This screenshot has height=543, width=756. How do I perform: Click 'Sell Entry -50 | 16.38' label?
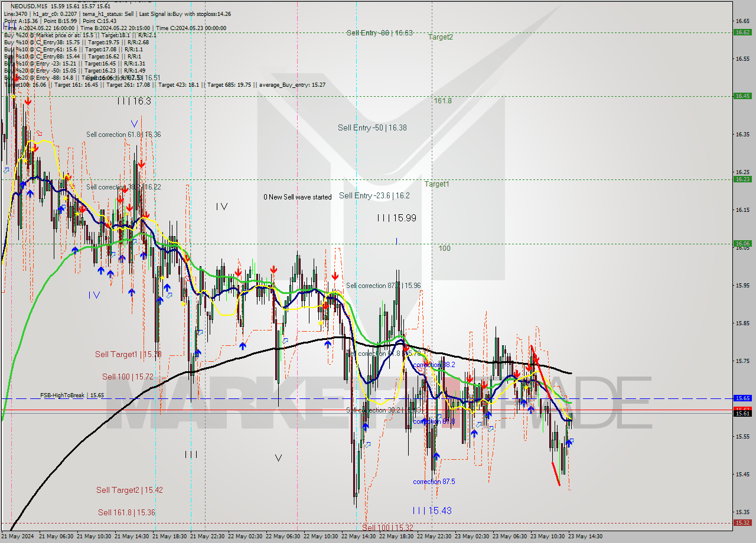372,127
